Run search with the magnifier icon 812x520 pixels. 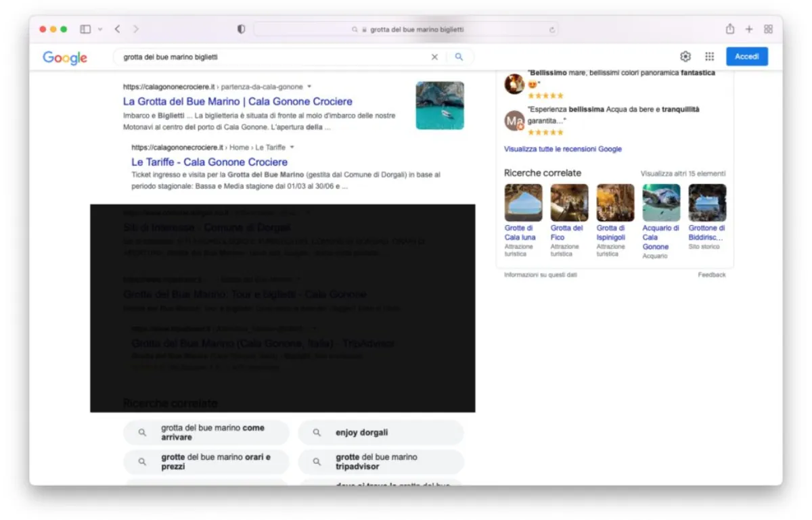(x=459, y=57)
